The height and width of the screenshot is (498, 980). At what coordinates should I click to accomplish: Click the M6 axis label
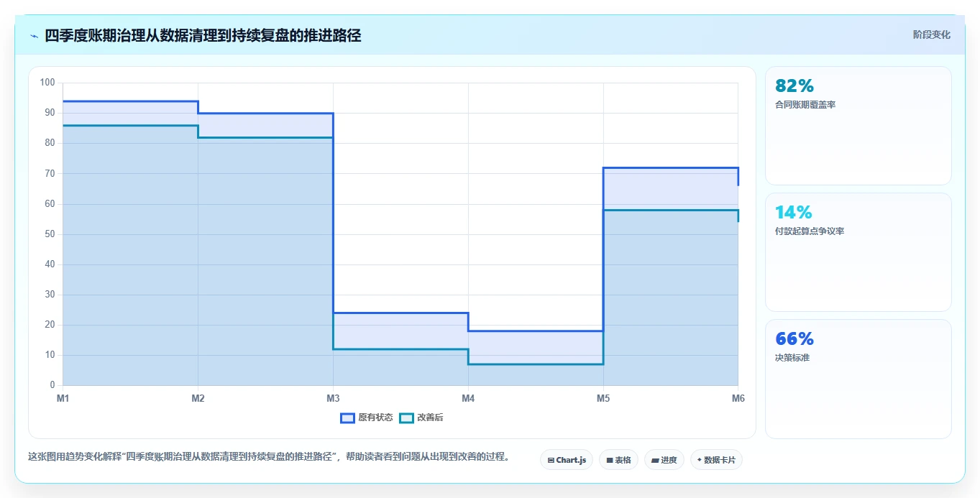[738, 398]
